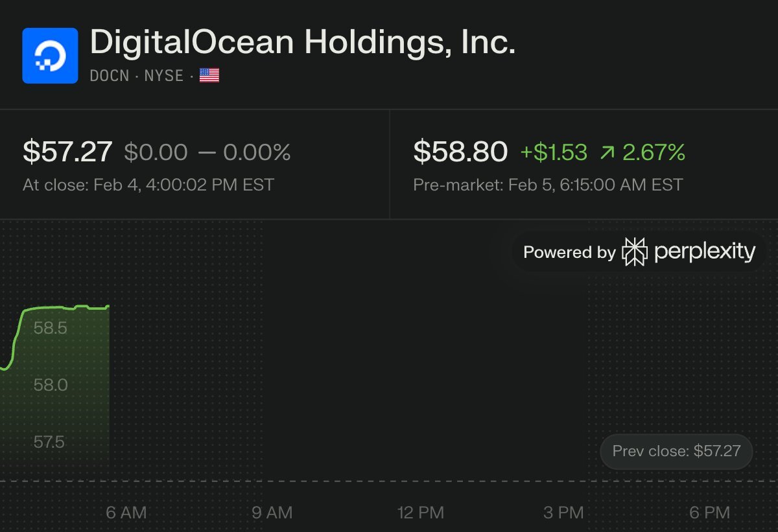Click the DigitalOcean company logo icon
778x532 pixels.
point(50,56)
